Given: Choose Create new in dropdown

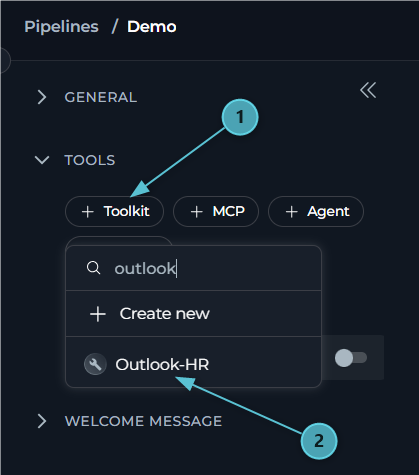Looking at the screenshot, I should [193, 314].
